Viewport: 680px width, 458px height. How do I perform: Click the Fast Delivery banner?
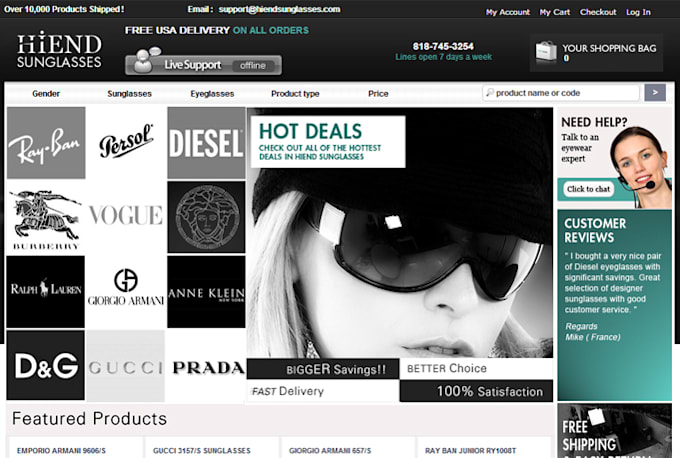(x=323, y=391)
